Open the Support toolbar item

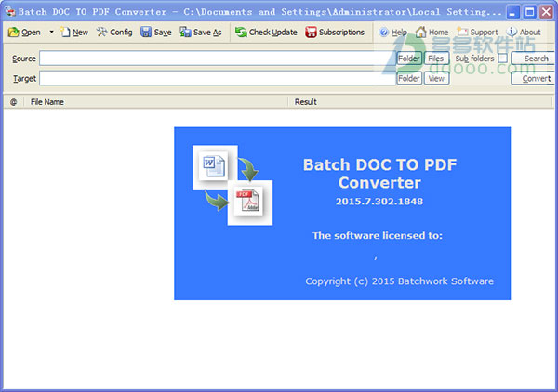[x=478, y=32]
